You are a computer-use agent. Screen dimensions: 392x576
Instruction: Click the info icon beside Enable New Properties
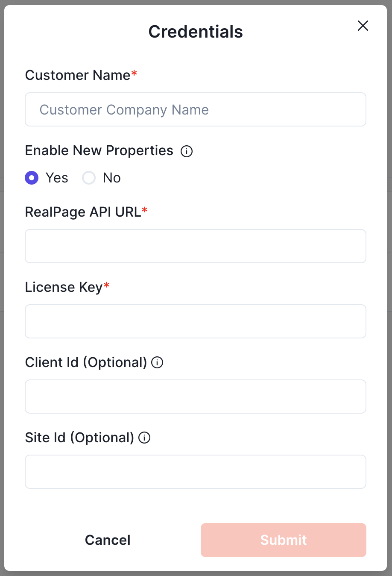tap(187, 151)
